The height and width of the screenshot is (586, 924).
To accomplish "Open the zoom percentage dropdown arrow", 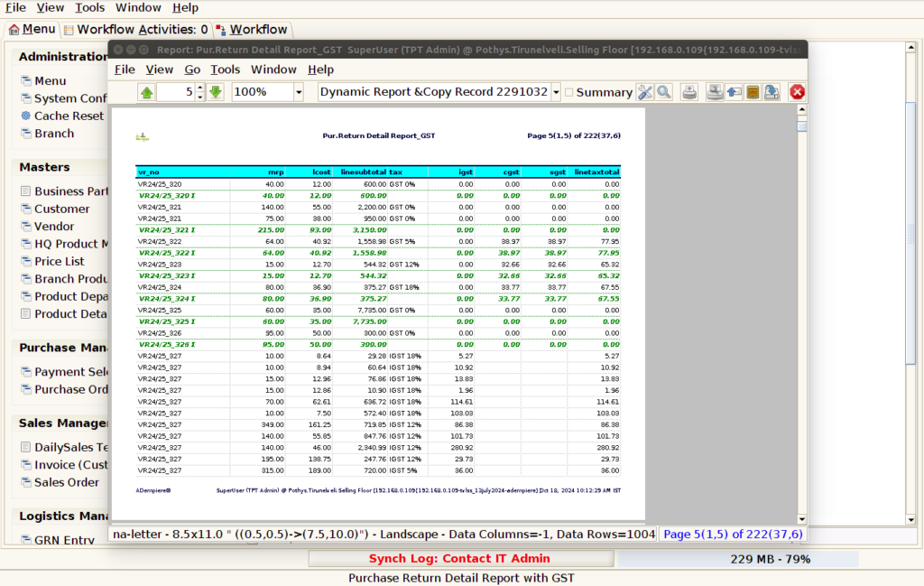I will pos(299,92).
